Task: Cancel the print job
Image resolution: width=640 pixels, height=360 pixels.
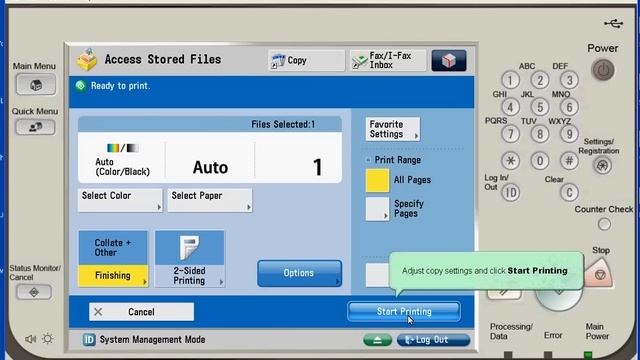Action: (x=141, y=312)
